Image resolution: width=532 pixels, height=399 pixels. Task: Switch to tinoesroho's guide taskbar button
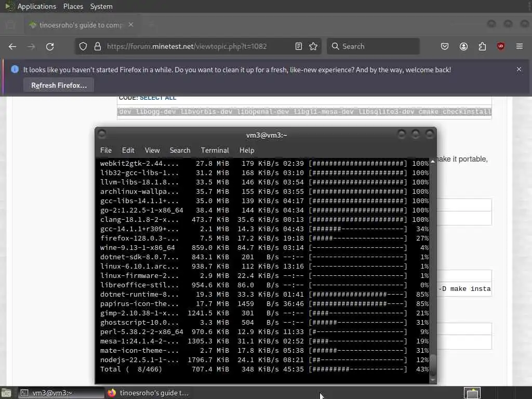(148, 393)
